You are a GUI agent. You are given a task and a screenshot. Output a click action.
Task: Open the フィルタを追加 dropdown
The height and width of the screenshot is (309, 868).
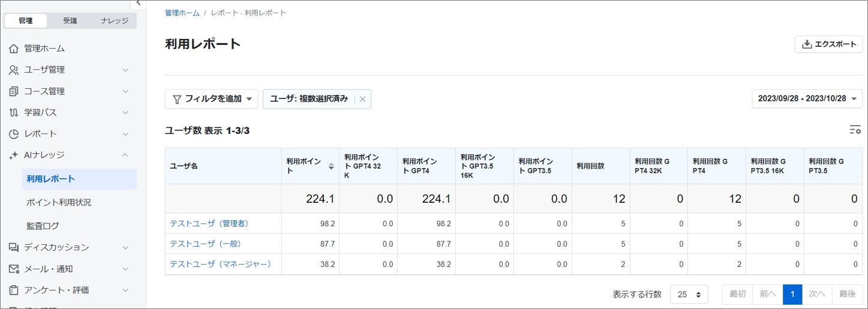[212, 99]
